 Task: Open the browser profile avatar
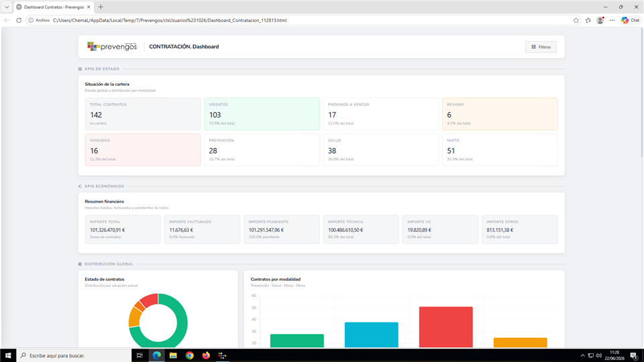(600, 20)
